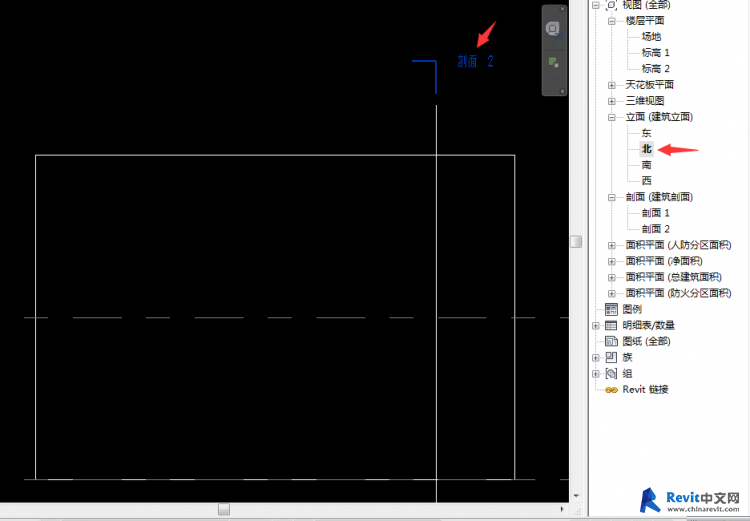Select the 东 elevation view

click(647, 133)
